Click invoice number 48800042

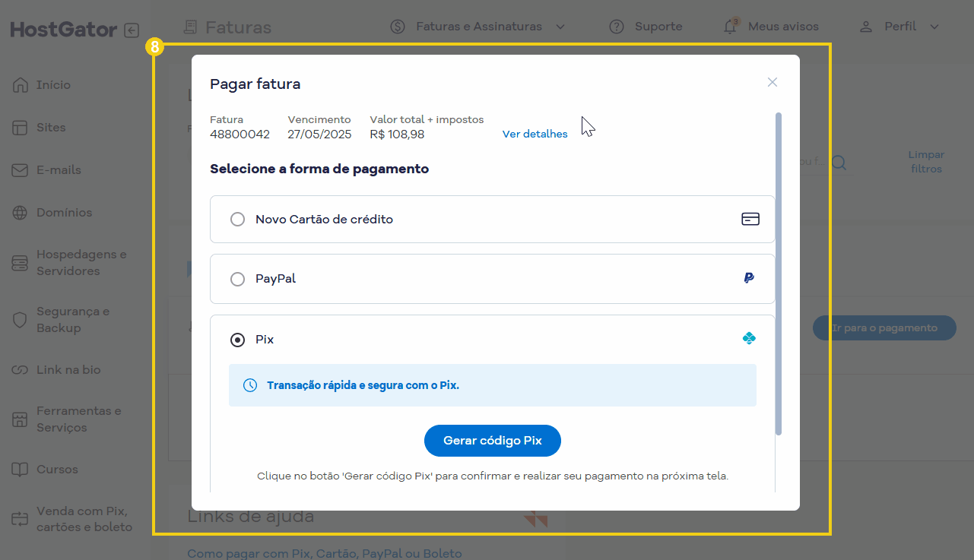point(240,134)
